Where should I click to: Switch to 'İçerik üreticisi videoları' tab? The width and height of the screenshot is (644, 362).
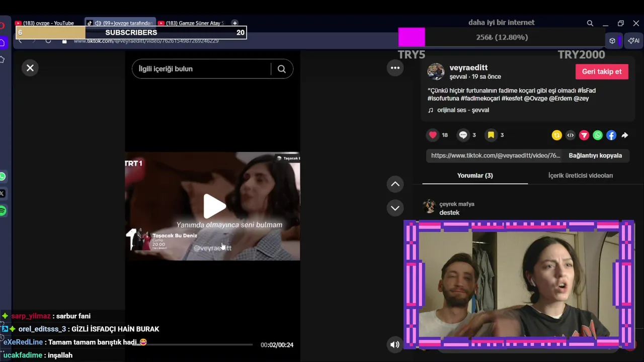pos(581,175)
